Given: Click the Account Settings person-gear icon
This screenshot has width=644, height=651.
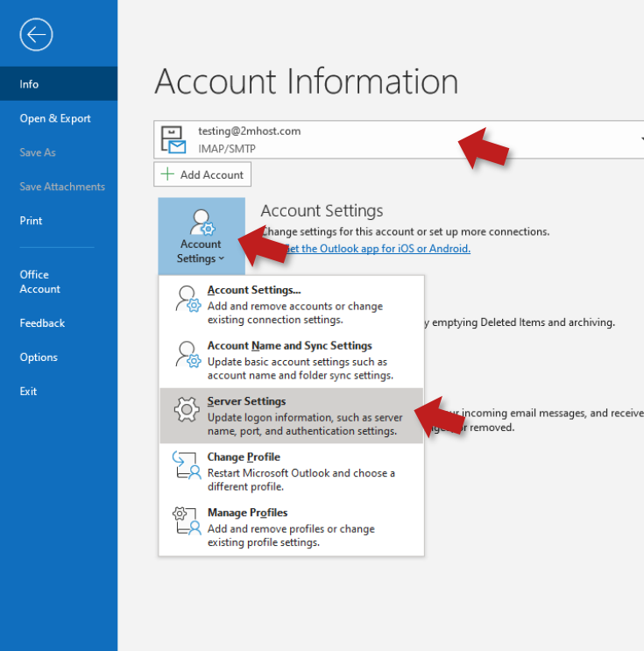Looking at the screenshot, I should 201,222.
